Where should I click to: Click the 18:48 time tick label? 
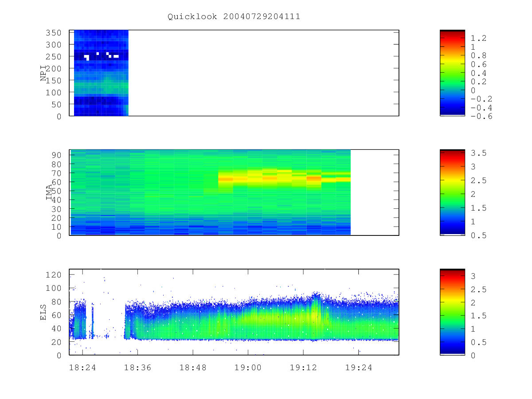tap(193, 367)
